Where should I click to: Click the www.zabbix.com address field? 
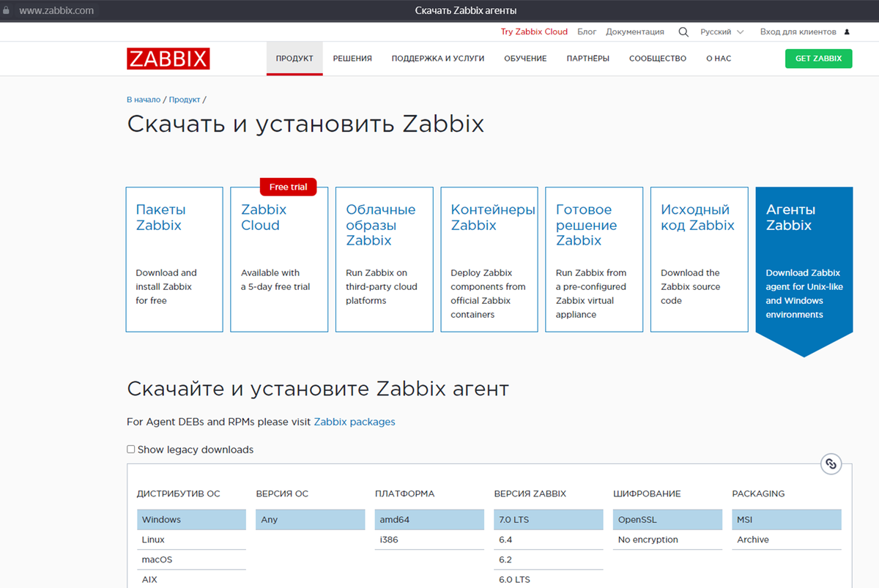(56, 11)
